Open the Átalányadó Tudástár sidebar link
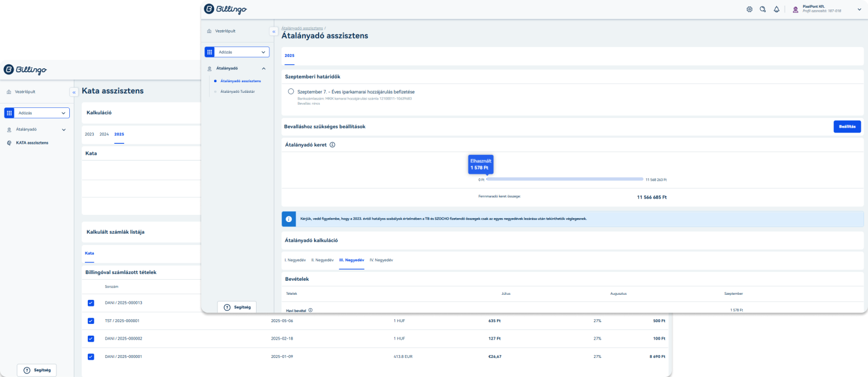 pyautogui.click(x=238, y=91)
